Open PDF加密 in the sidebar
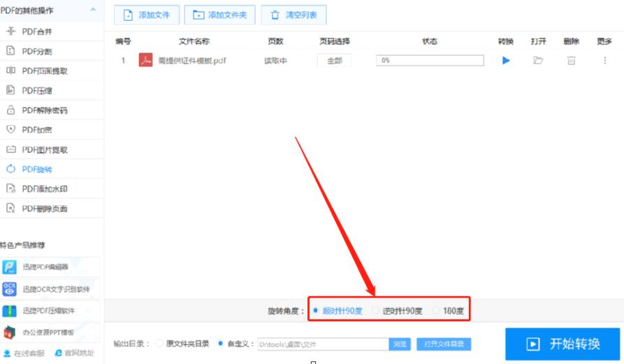Viewport: 624px width, 364px height. click(52, 130)
